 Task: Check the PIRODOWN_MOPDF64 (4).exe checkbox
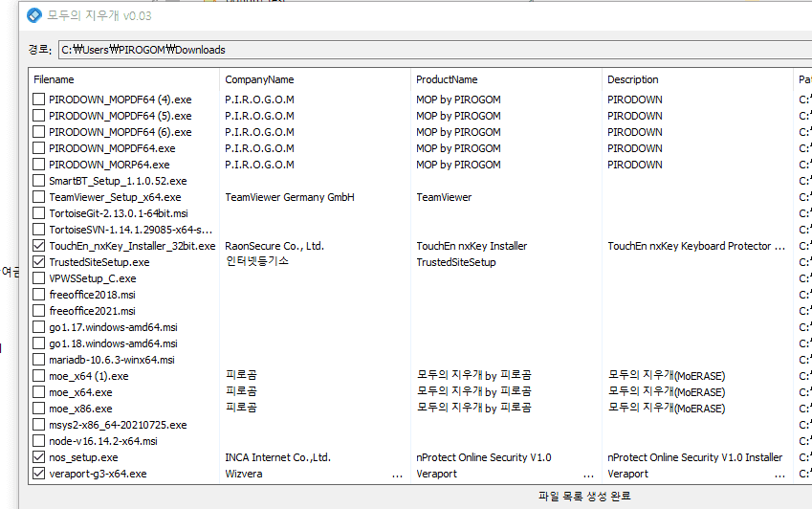[39, 99]
